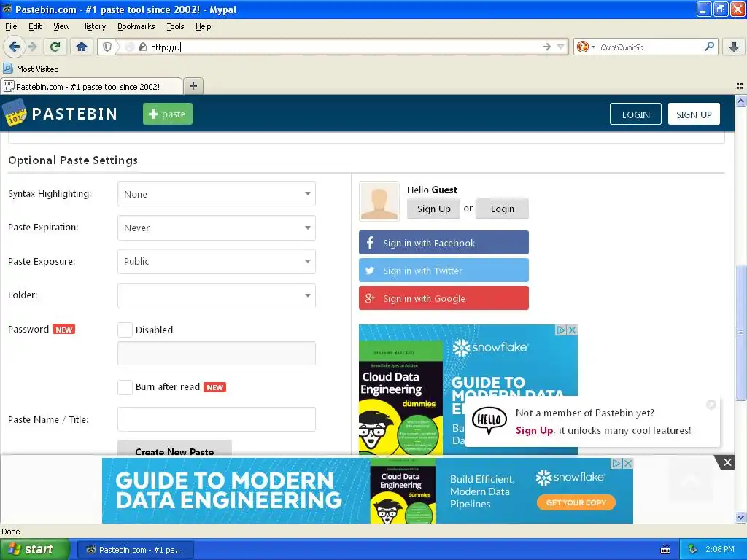Click the AdChoices icon on sidebar ad
The image size is (747, 560).
562,330
